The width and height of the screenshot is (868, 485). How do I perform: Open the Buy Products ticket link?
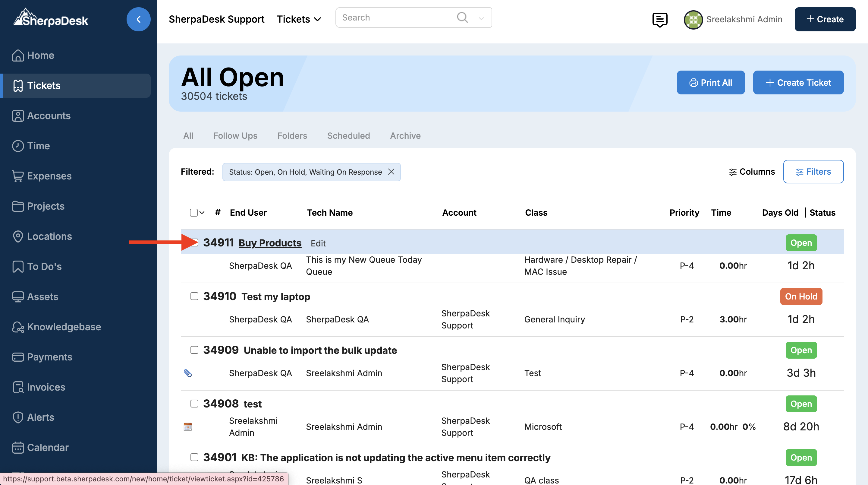pos(269,243)
